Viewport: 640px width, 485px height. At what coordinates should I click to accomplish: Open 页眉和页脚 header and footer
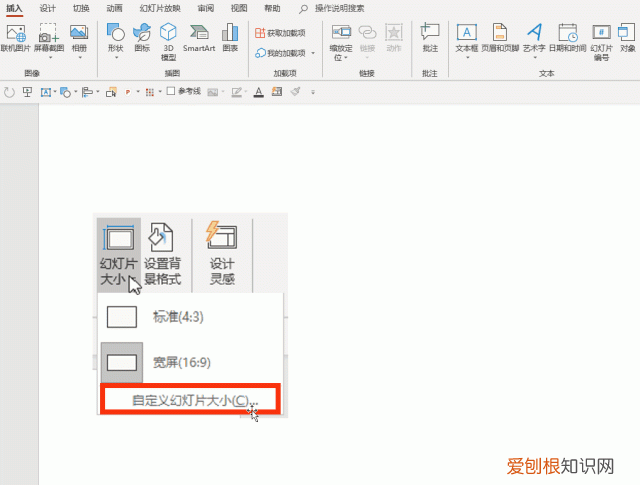(x=500, y=38)
